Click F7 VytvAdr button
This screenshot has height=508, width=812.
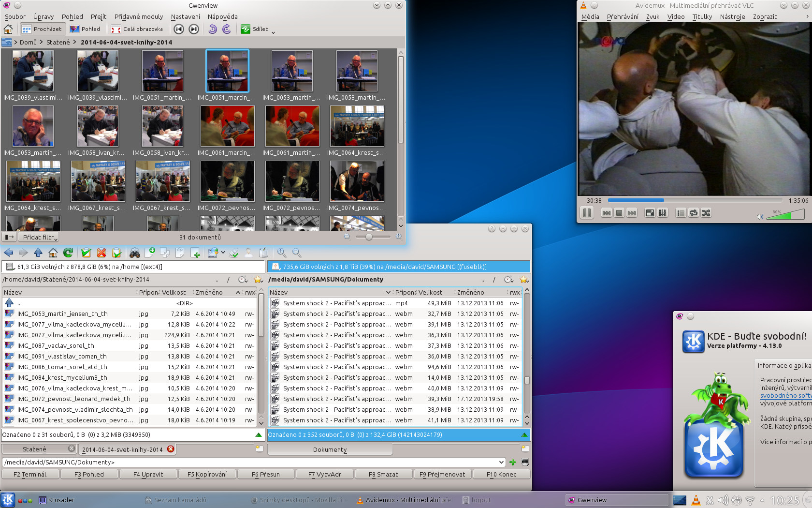(x=325, y=474)
